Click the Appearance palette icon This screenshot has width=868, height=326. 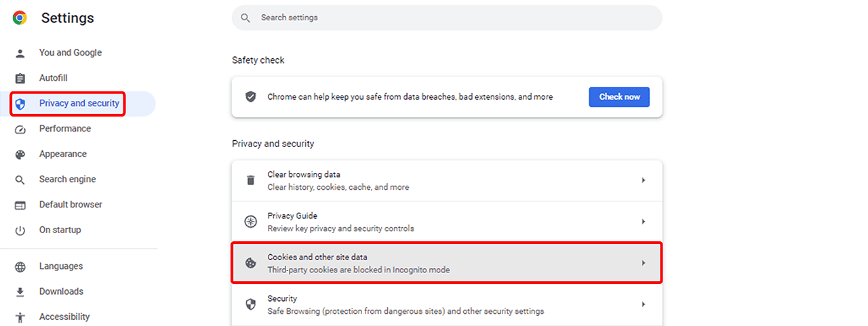(x=20, y=155)
